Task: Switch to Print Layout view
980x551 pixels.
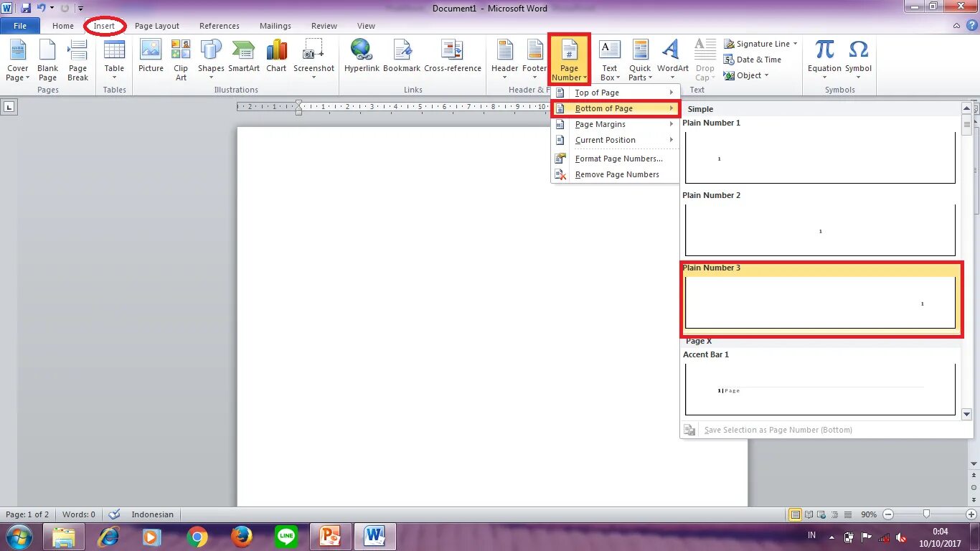Action: (x=795, y=514)
